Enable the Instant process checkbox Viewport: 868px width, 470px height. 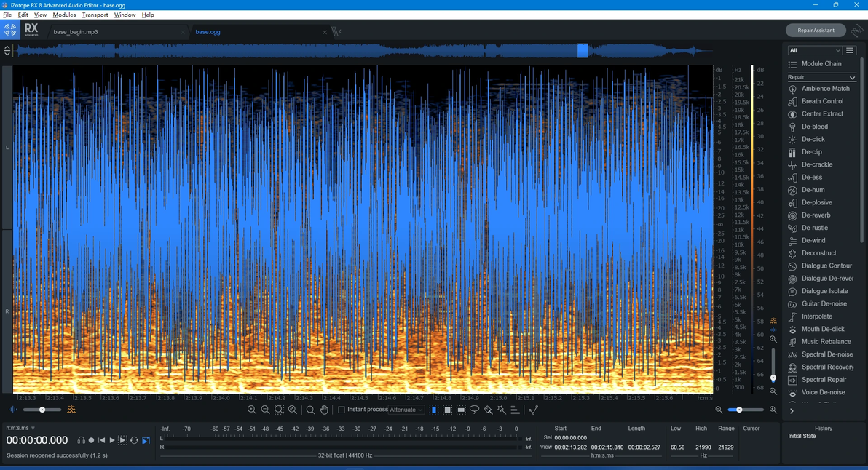(342, 410)
